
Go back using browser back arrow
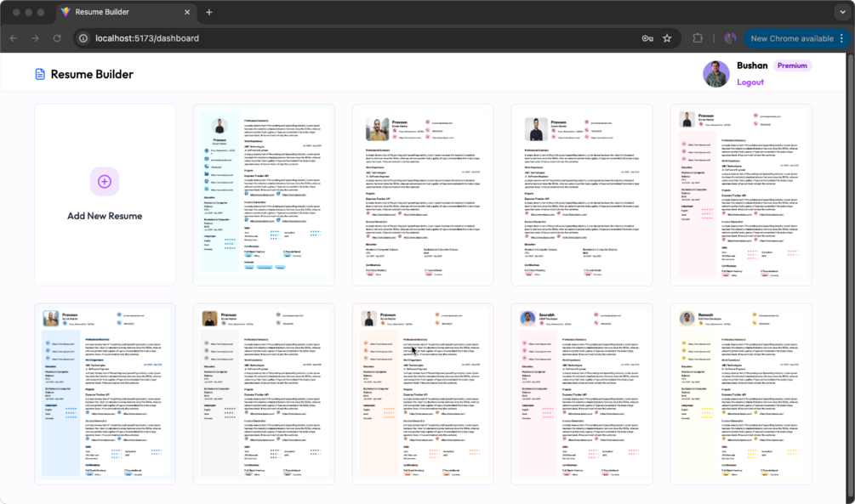(x=14, y=38)
